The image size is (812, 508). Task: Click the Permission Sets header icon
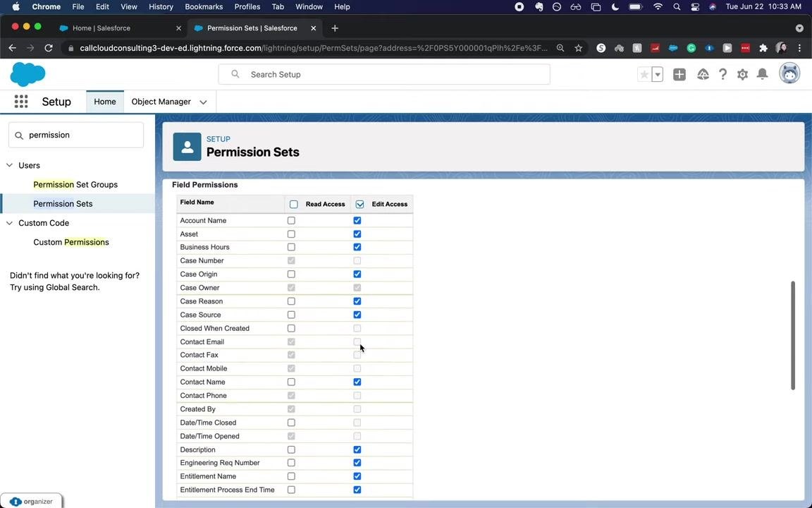click(x=187, y=147)
